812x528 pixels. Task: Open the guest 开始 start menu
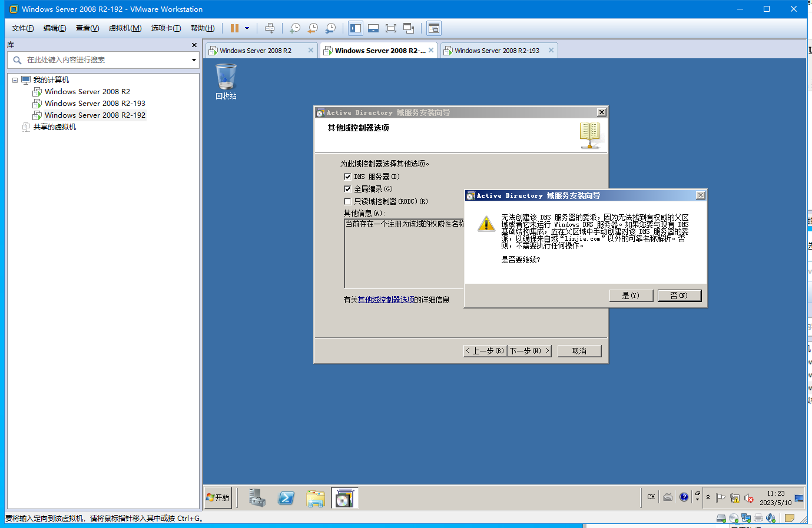(218, 497)
